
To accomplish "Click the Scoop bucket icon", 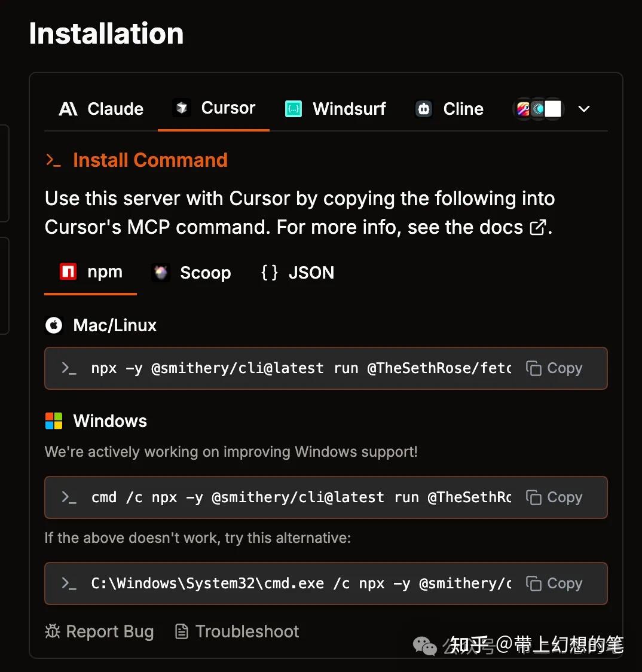I will click(x=160, y=273).
